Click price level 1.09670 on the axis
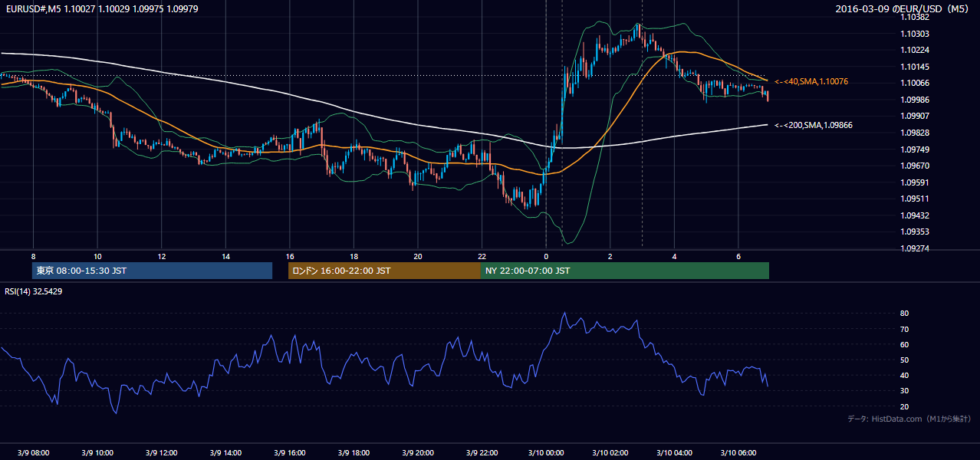Viewport: 980px width, 460px height. pos(916,166)
